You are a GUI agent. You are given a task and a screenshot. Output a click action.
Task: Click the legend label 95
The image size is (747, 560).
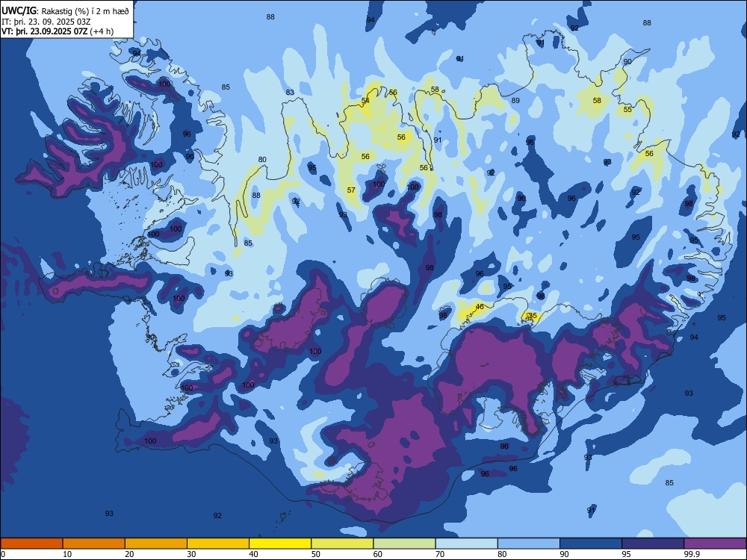tap(626, 554)
